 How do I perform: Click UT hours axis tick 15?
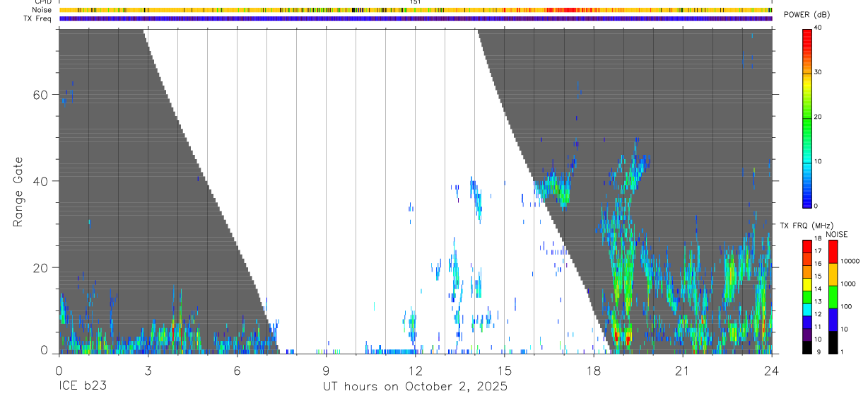click(504, 371)
